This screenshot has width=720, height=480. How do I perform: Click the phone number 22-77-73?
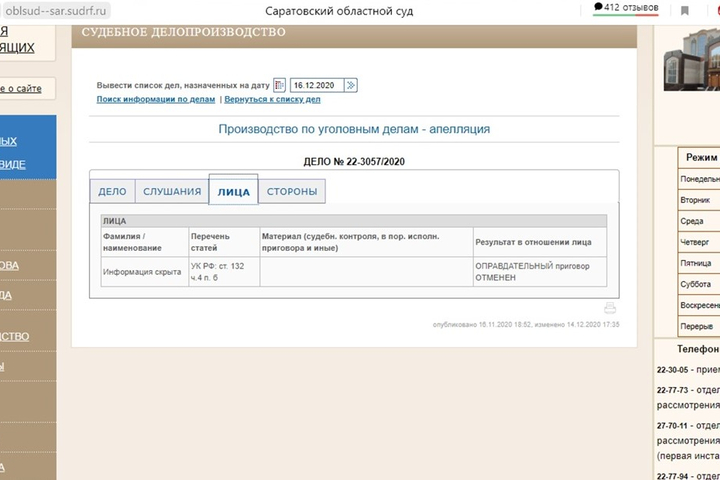[x=672, y=390]
